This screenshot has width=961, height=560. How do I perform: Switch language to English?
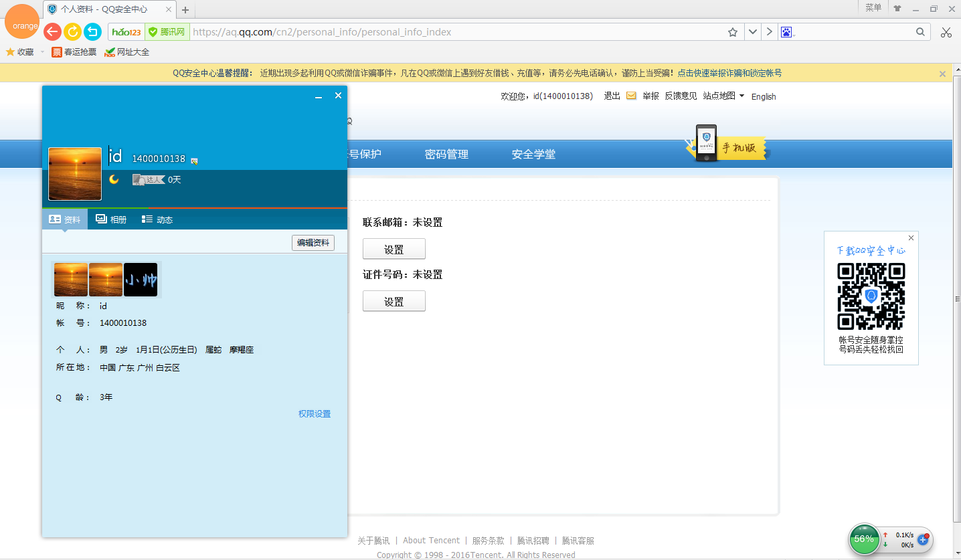pyautogui.click(x=764, y=96)
